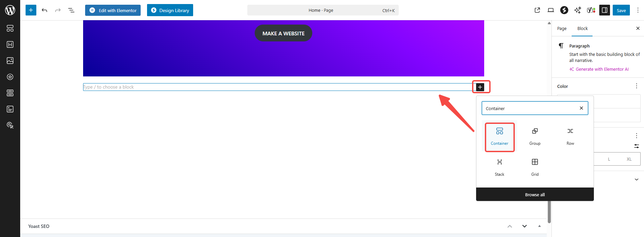Toggle the block inserter blue plus button

tap(31, 10)
